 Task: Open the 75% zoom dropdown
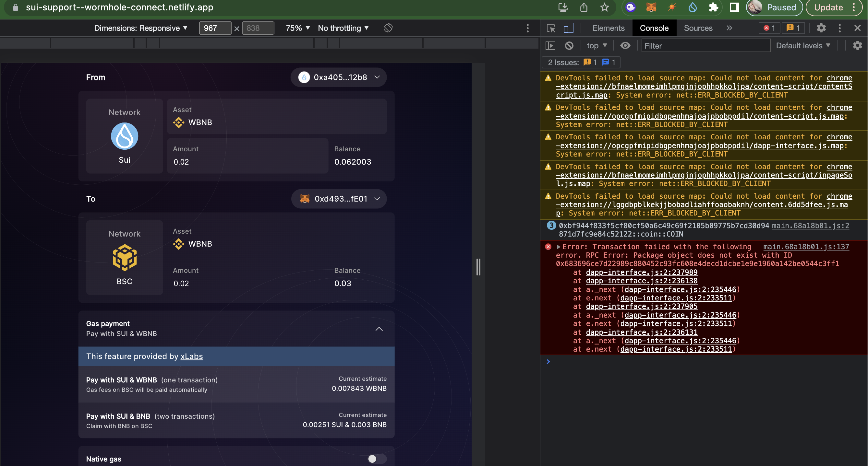(297, 28)
